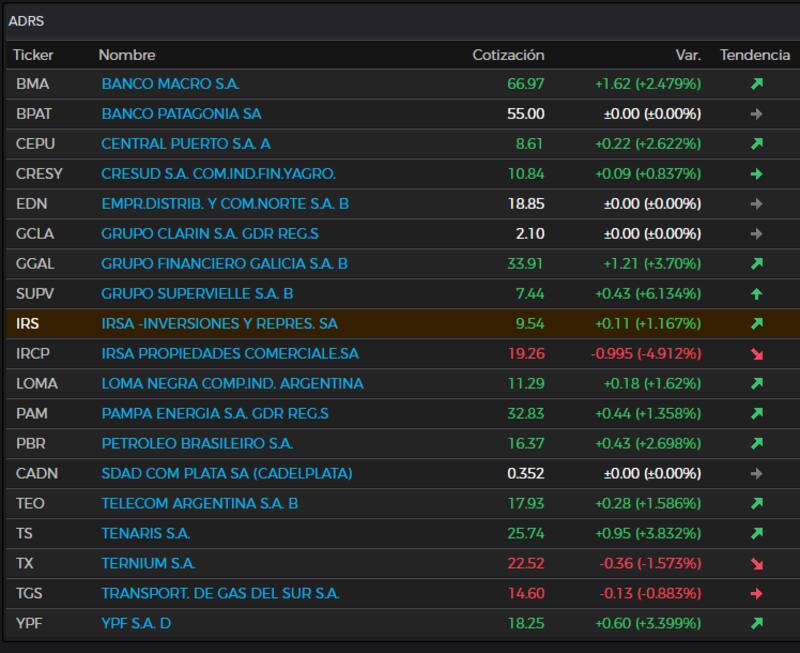Open BANCO MACRO S.A. link

pos(170,84)
